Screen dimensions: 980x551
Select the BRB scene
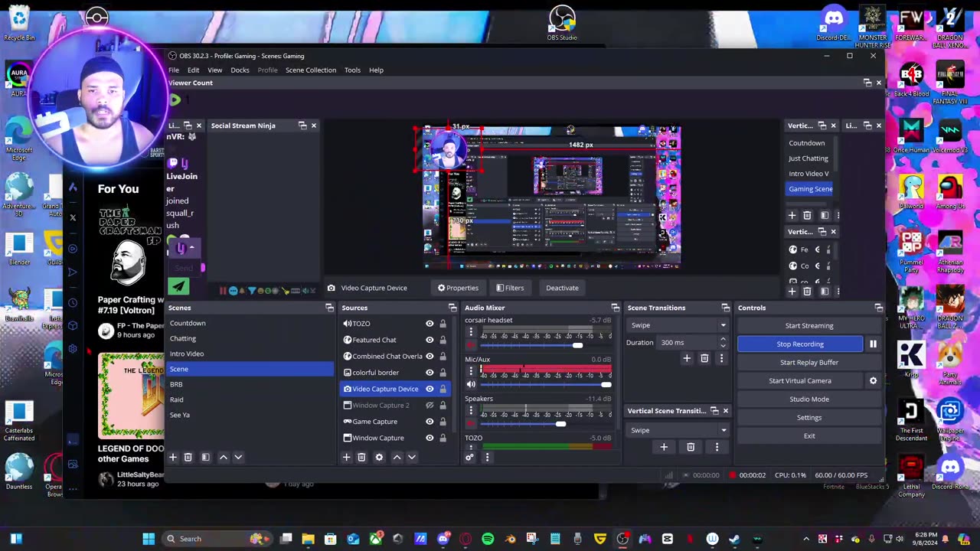pyautogui.click(x=251, y=384)
